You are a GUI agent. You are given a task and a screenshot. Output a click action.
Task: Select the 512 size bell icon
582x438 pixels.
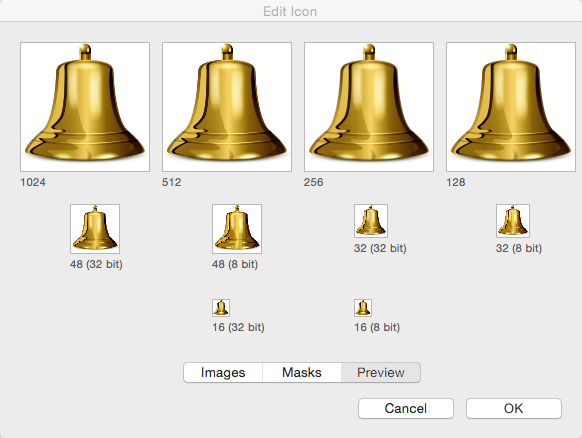click(x=227, y=107)
